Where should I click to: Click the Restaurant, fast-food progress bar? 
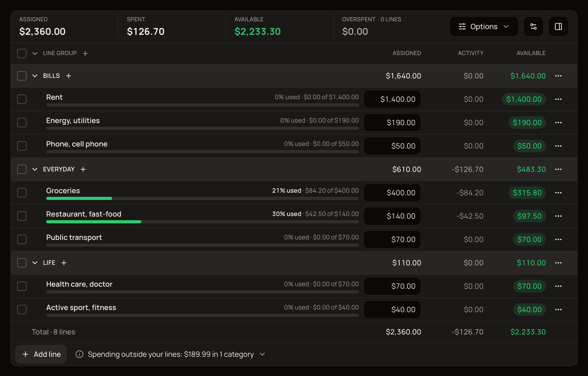click(202, 222)
